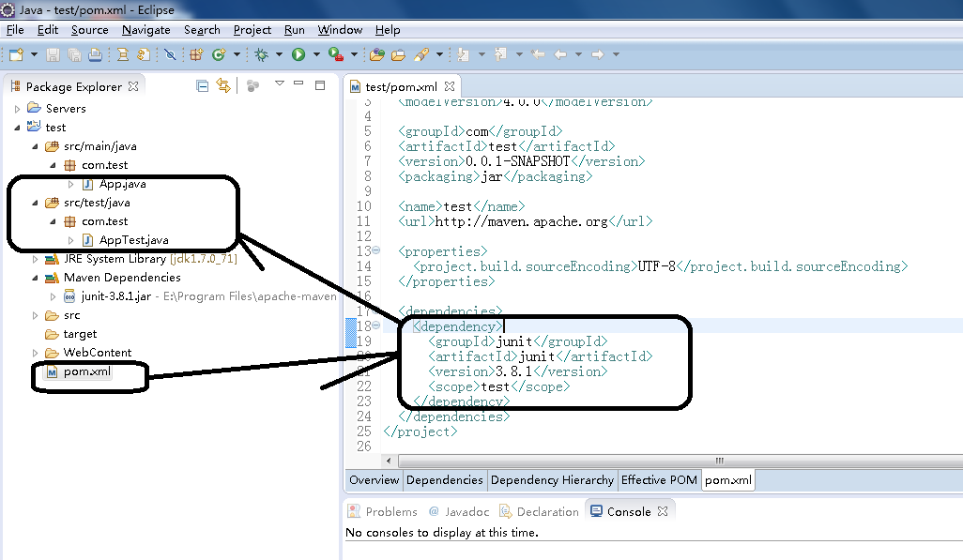This screenshot has height=560, width=963.
Task: Click the New Java Class icon
Action: click(x=219, y=54)
